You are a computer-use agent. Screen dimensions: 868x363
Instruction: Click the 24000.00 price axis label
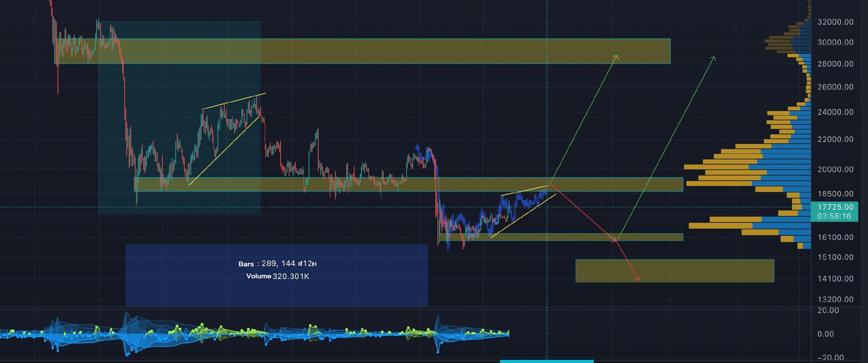[x=835, y=112]
